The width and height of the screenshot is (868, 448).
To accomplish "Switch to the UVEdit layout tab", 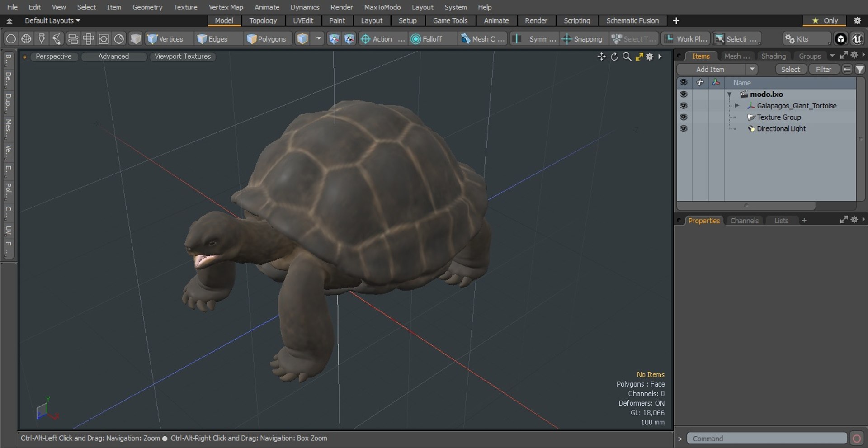I will point(303,20).
